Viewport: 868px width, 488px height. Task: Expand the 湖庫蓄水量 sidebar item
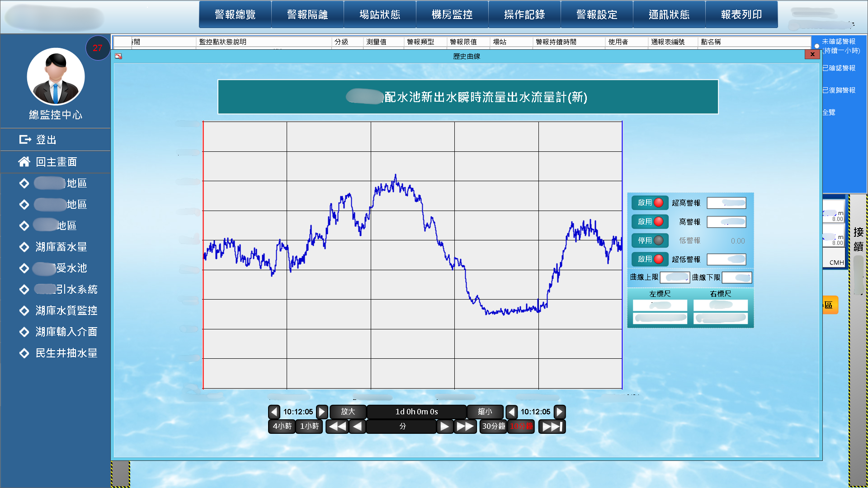tap(61, 247)
